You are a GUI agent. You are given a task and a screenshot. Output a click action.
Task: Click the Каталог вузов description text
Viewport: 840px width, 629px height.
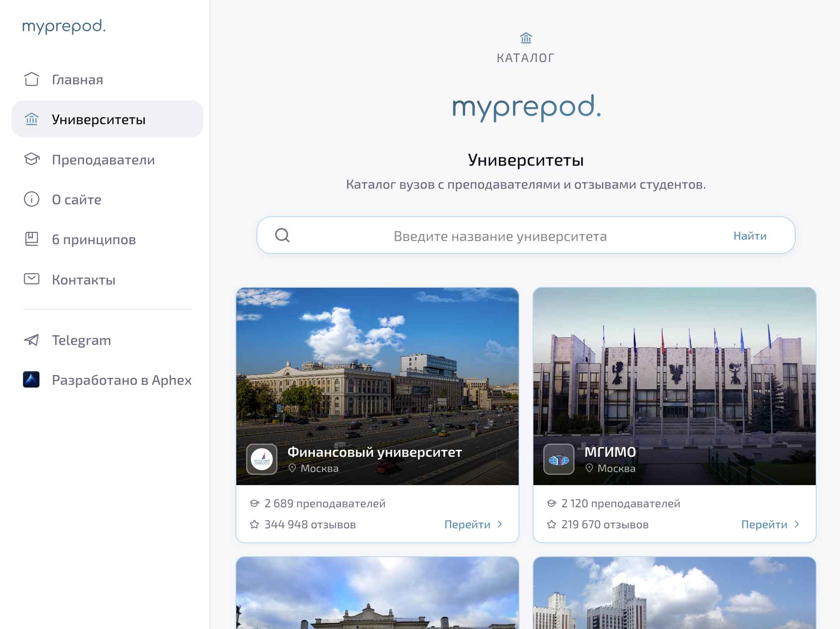click(526, 184)
